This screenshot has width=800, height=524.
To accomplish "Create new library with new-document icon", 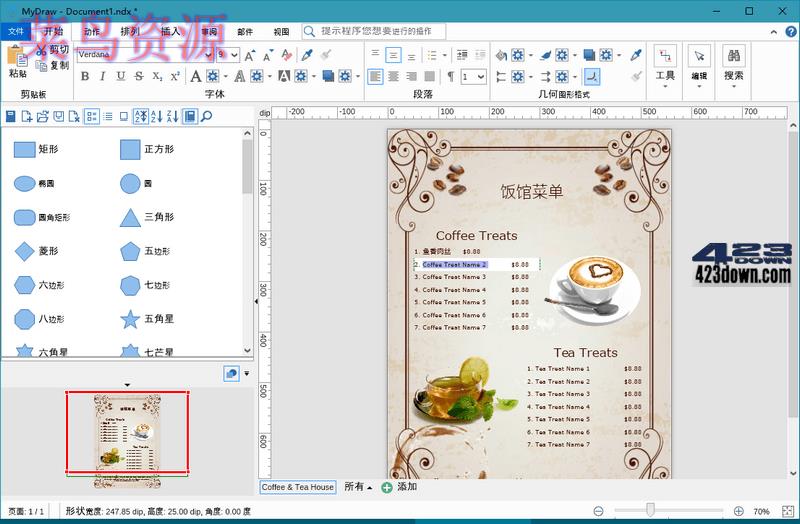I will coord(27,117).
